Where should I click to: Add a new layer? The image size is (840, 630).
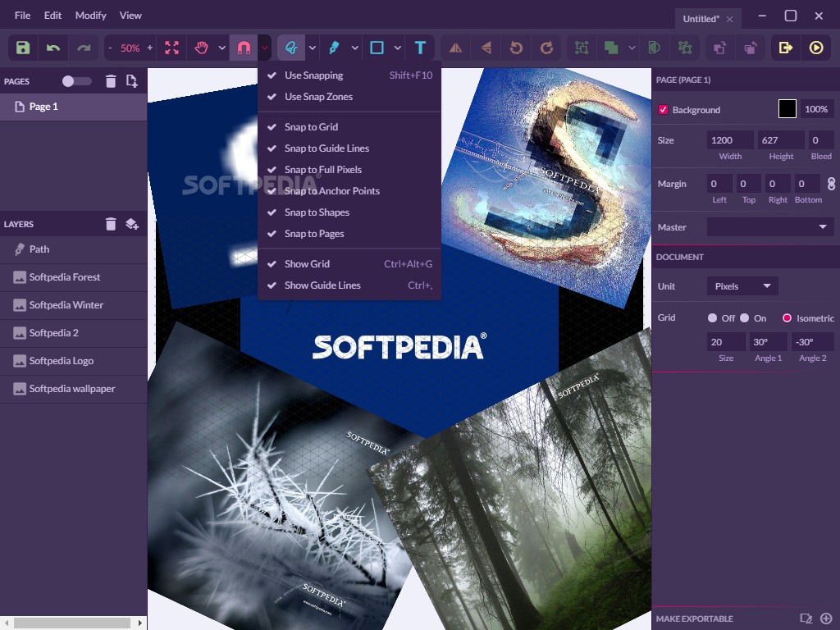132,223
